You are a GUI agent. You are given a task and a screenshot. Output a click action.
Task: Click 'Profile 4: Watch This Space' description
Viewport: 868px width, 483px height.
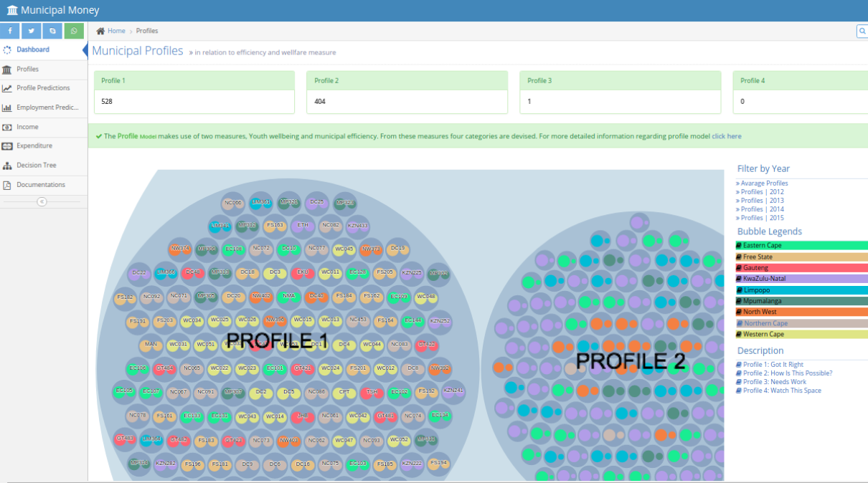(x=782, y=391)
